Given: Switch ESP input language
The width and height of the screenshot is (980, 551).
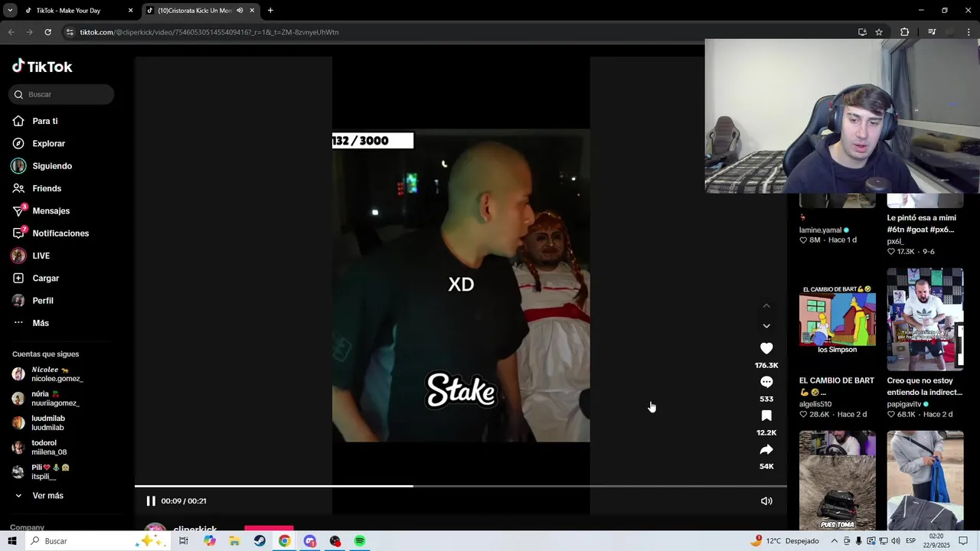Looking at the screenshot, I should tap(911, 541).
